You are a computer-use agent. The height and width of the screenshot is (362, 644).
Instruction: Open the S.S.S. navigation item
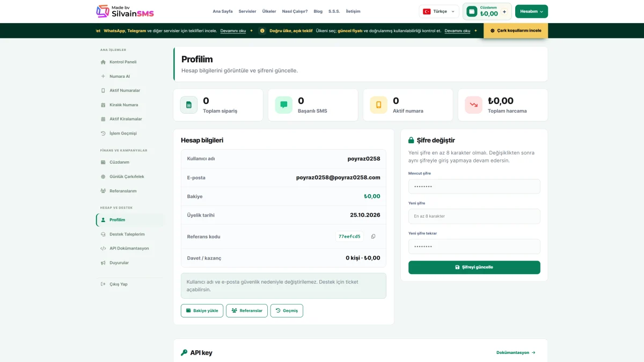(x=334, y=11)
